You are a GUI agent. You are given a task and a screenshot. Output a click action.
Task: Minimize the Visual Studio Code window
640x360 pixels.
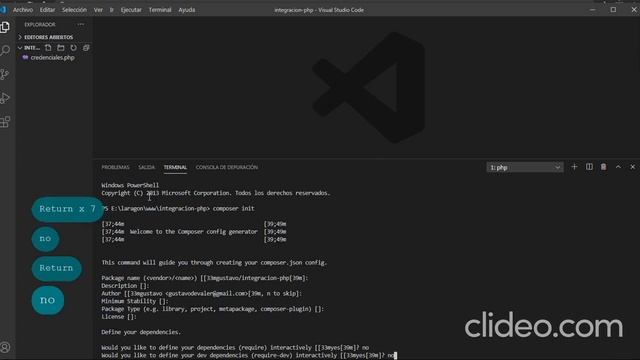pyautogui.click(x=592, y=10)
